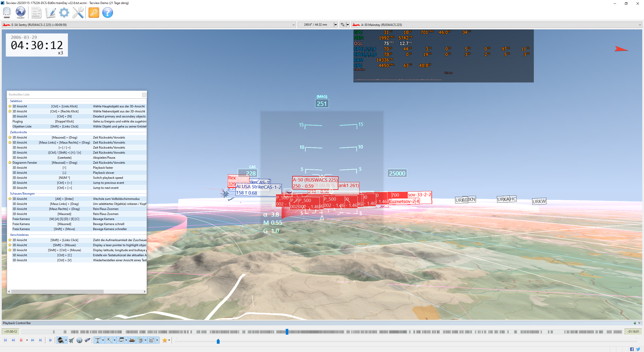Click the USB recording device icon
Image resolution: width=644 pixels, height=352 pixels.
[7, 12]
